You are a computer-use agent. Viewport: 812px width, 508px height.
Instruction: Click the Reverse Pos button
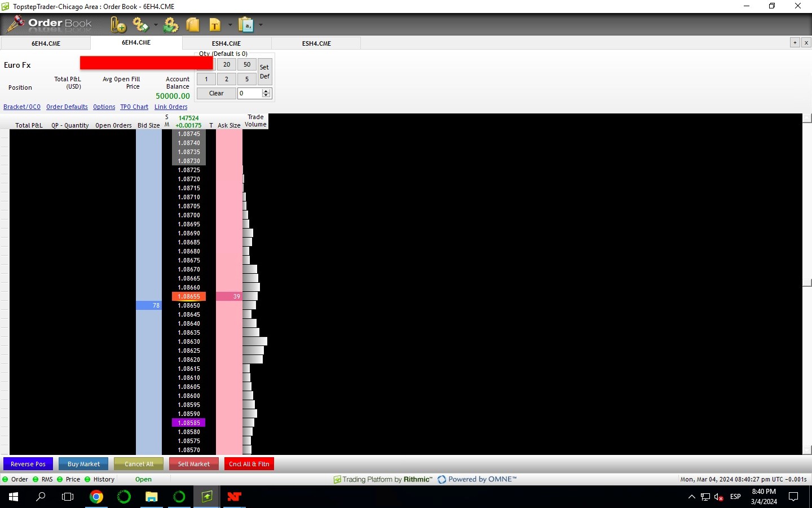pos(28,464)
